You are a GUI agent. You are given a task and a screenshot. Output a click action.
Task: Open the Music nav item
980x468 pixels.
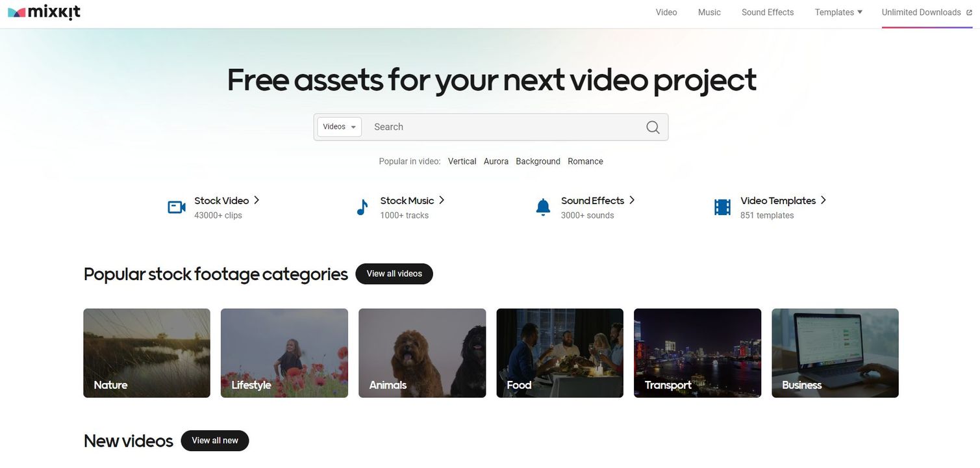point(709,12)
